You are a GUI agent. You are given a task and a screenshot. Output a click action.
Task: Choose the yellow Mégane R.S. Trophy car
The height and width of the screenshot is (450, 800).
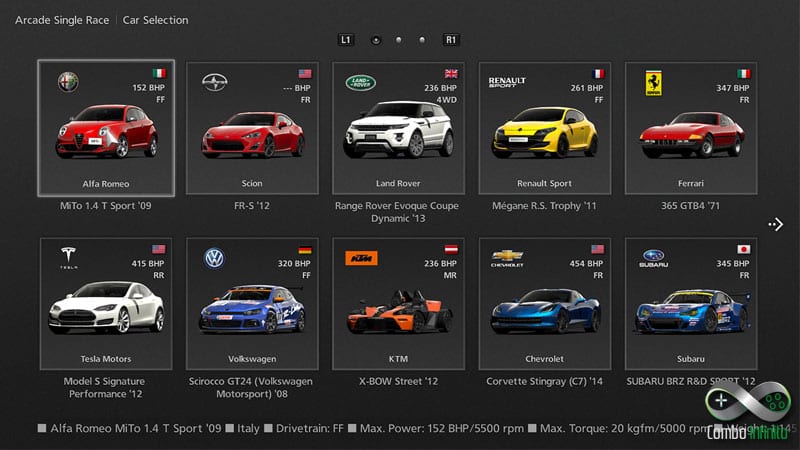tap(544, 128)
